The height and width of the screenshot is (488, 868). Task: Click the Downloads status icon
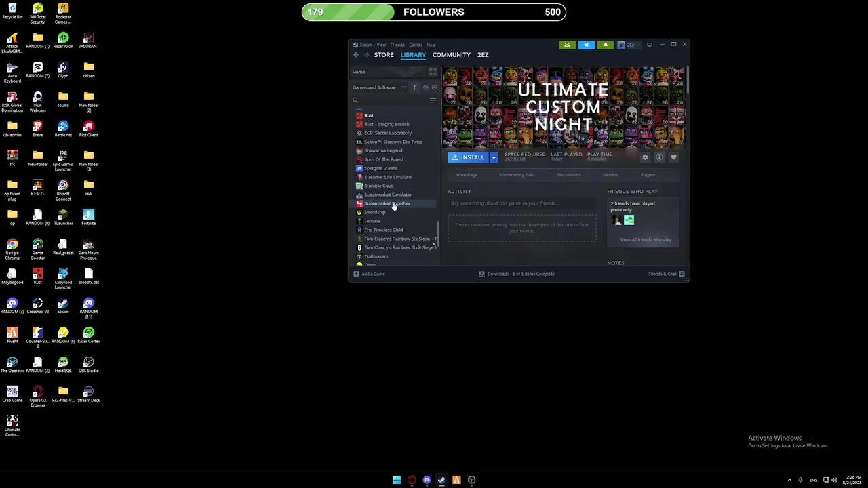click(x=481, y=274)
